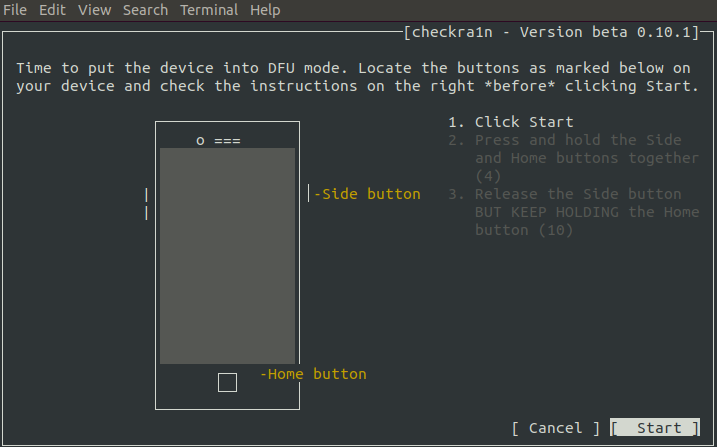Screen dimensions: 717x447
Task: Click the '-Home button' yellow label
Action: [x=313, y=374]
